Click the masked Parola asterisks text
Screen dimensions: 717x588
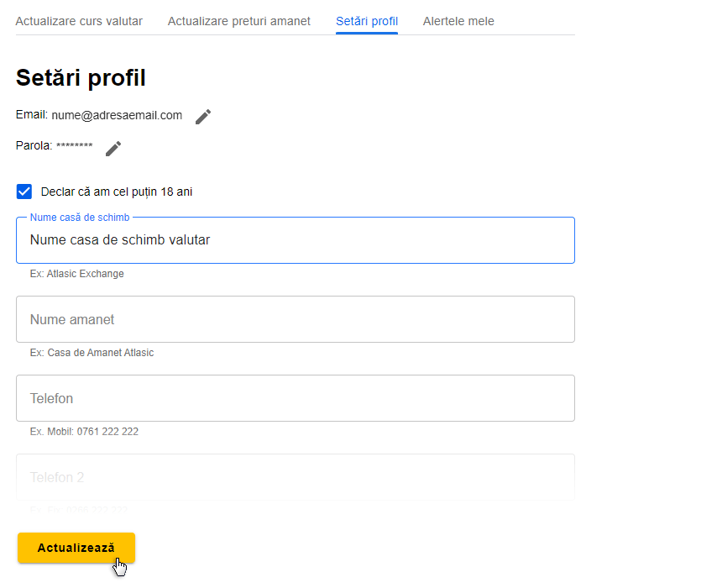click(75, 146)
